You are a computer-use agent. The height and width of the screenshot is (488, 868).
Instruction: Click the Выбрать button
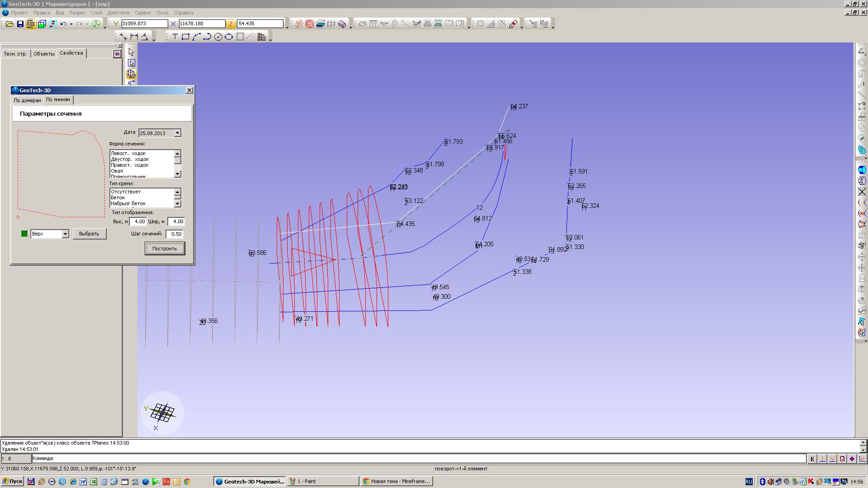(x=89, y=234)
